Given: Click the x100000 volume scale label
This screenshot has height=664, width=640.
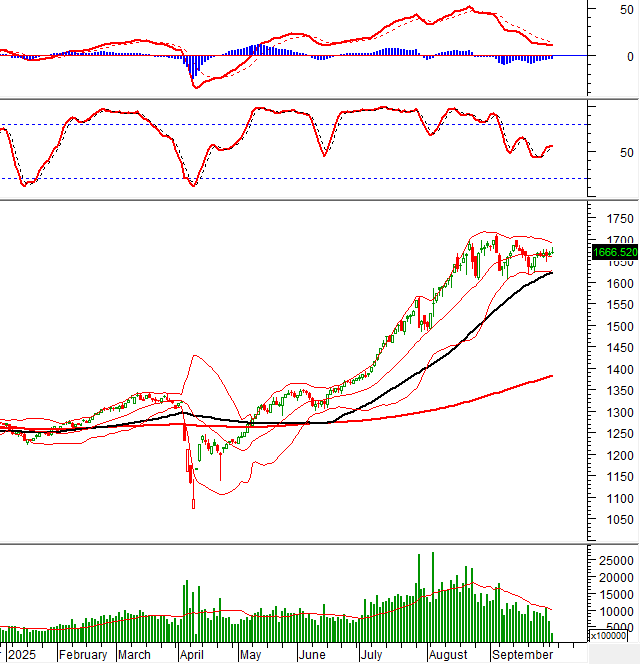Looking at the screenshot, I should coord(612,635).
